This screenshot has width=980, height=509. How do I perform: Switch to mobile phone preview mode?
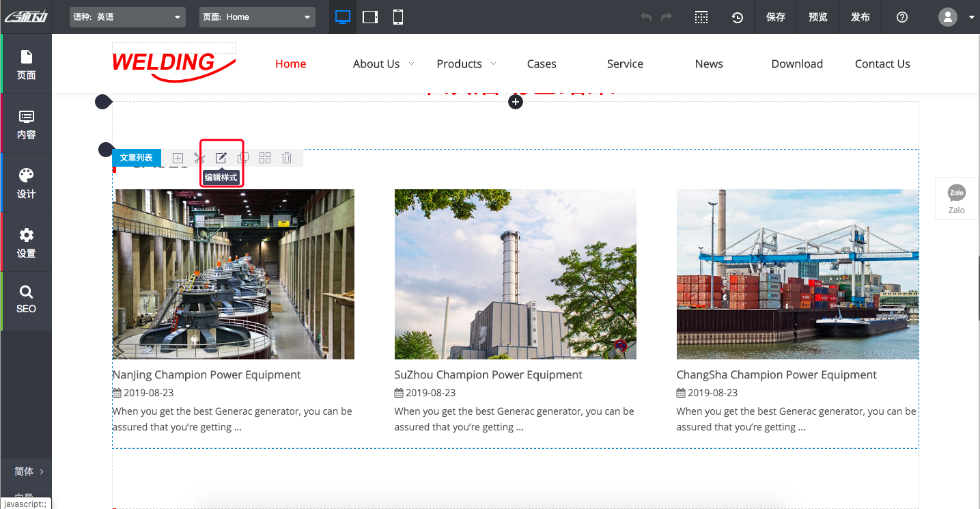tap(398, 18)
